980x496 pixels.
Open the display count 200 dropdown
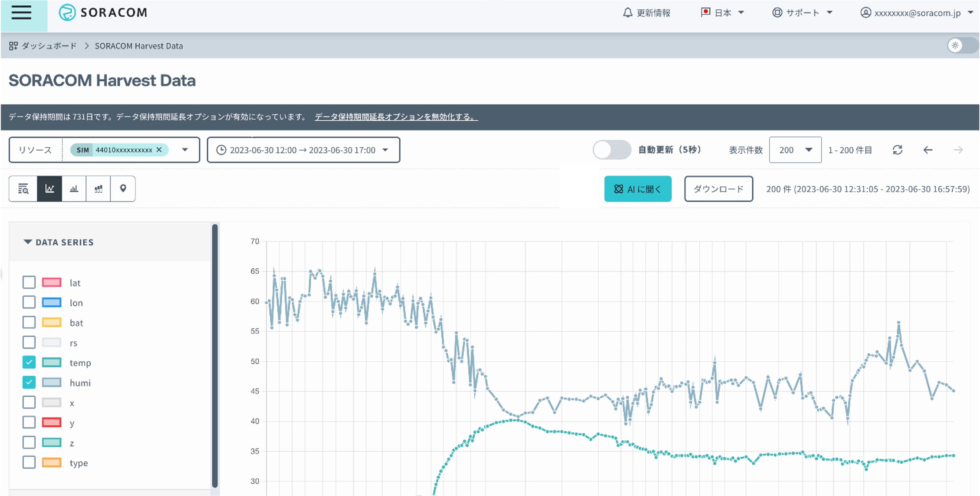click(795, 150)
